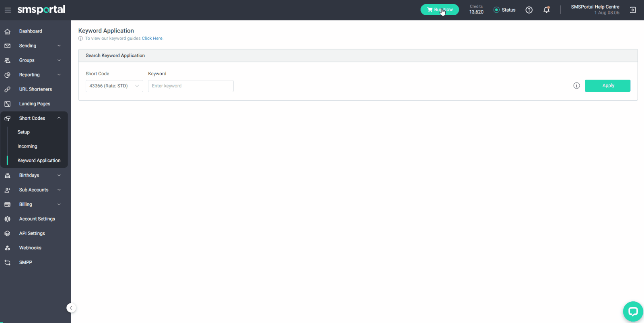Click the Sending envelope icon
Viewport: 644px width, 323px height.
(7, 46)
